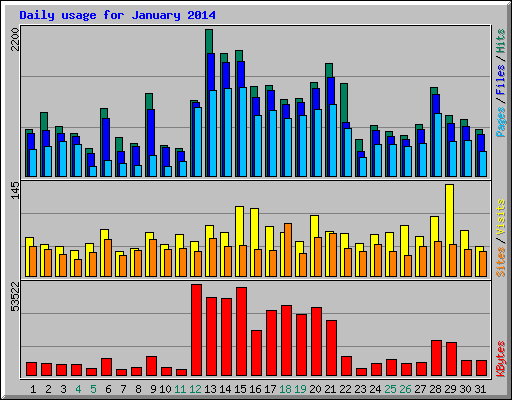Click green weekend day label 11
This screenshot has width=512, height=400.
click(x=180, y=389)
